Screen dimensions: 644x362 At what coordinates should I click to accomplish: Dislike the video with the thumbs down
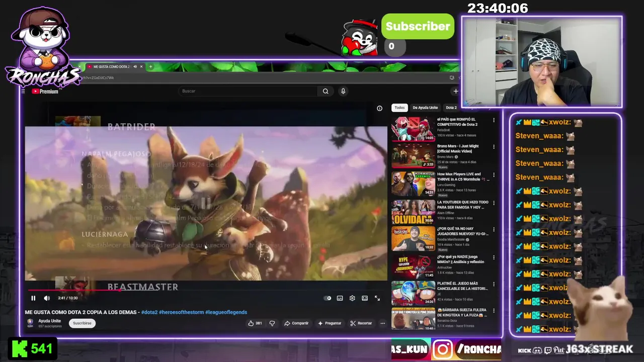(272, 323)
